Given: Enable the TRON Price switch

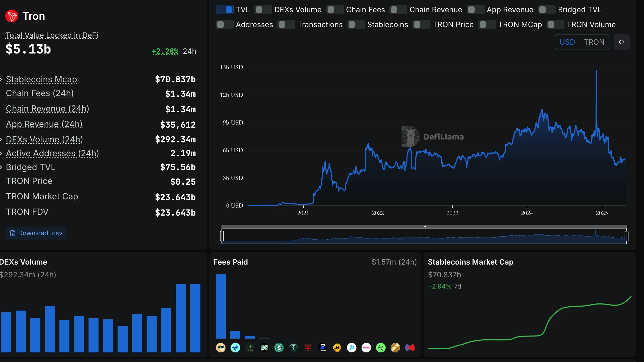Looking at the screenshot, I should tap(421, 24).
